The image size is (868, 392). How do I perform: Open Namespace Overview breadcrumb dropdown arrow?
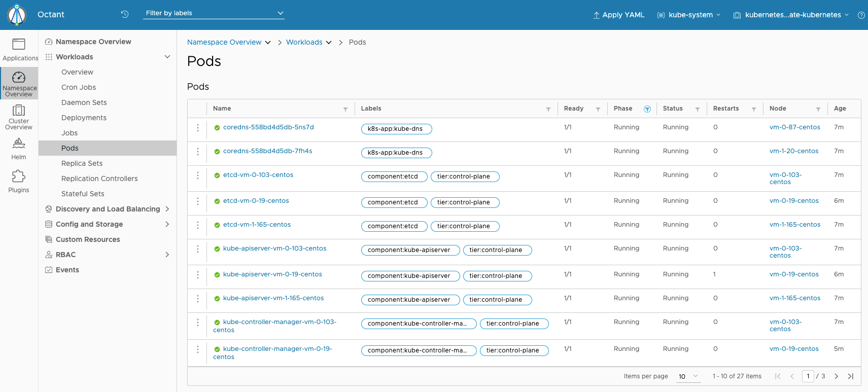[268, 43]
